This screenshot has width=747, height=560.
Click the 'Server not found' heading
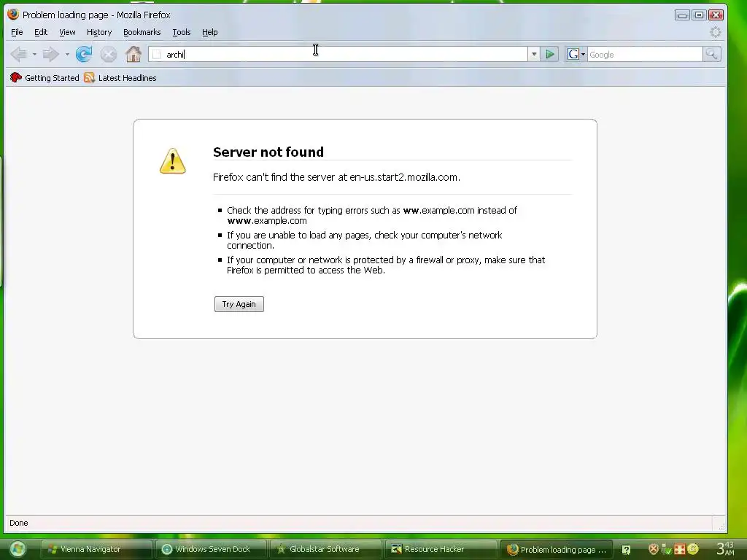pyautogui.click(x=268, y=152)
